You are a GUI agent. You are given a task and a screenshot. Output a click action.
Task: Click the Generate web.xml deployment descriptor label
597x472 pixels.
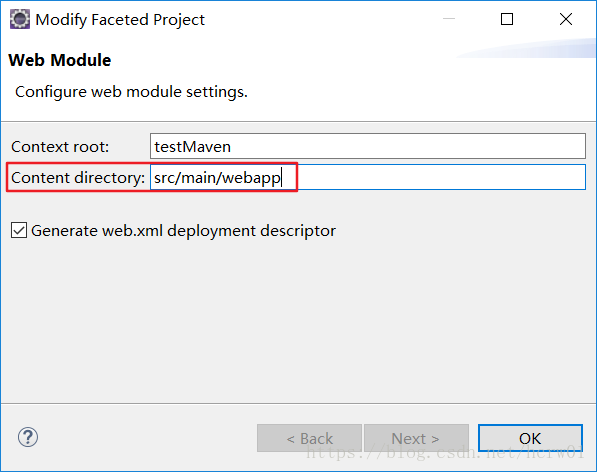click(184, 231)
